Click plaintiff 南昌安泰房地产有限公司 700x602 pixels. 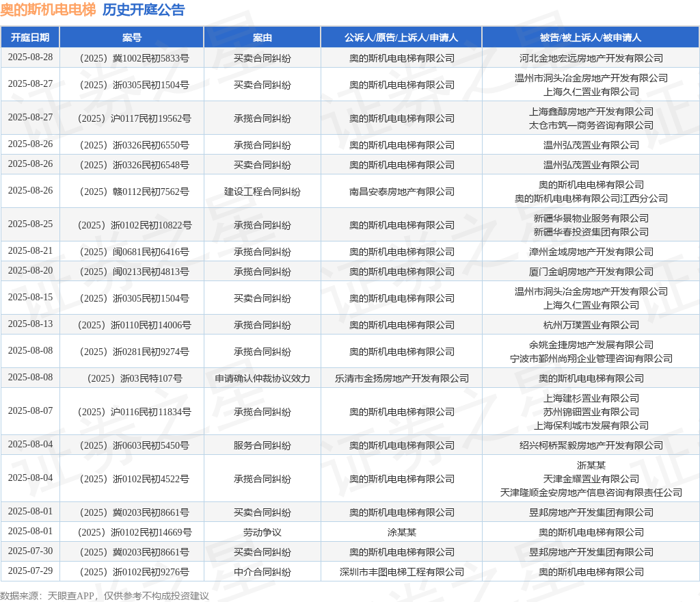(401, 192)
